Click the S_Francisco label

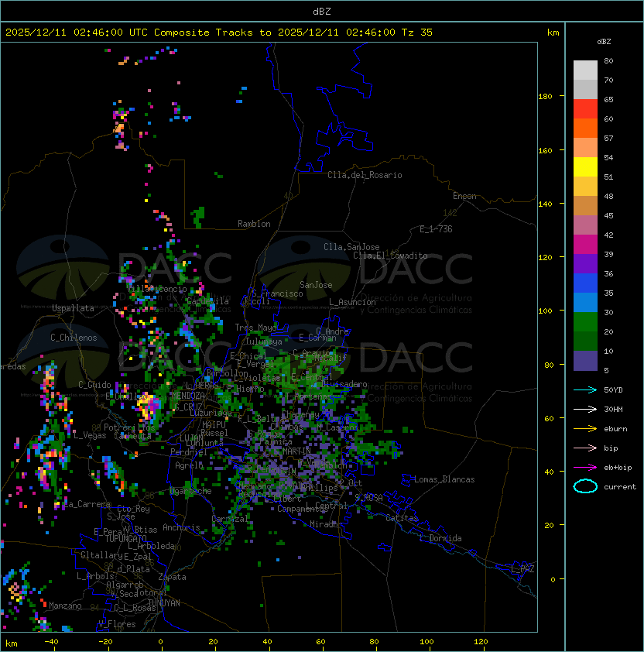click(x=277, y=293)
